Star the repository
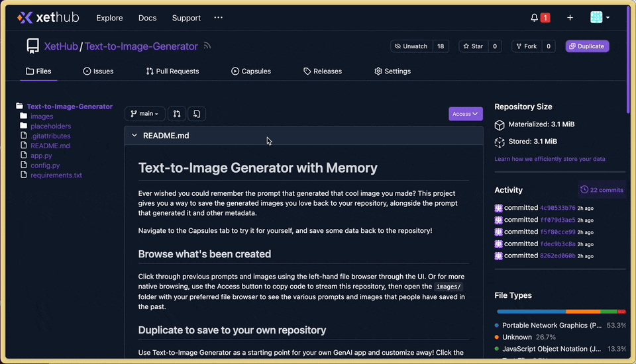The height and width of the screenshot is (364, 636). point(473,46)
